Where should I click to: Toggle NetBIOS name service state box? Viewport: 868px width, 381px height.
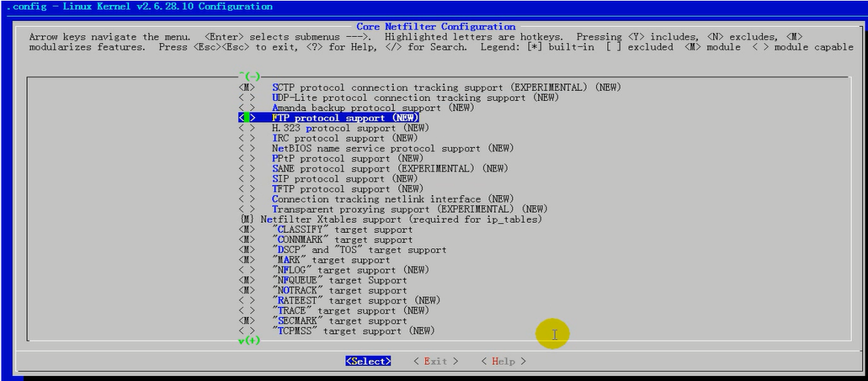coord(247,149)
